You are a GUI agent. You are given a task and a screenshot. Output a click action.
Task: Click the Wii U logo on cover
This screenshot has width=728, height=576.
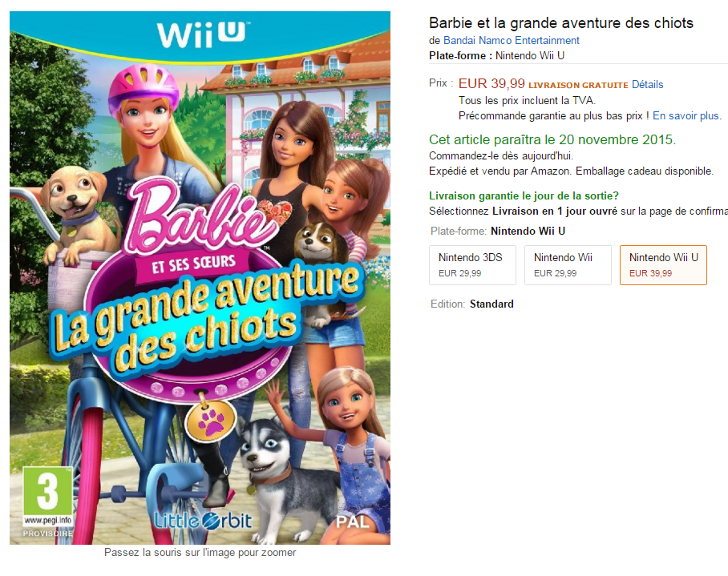click(200, 34)
